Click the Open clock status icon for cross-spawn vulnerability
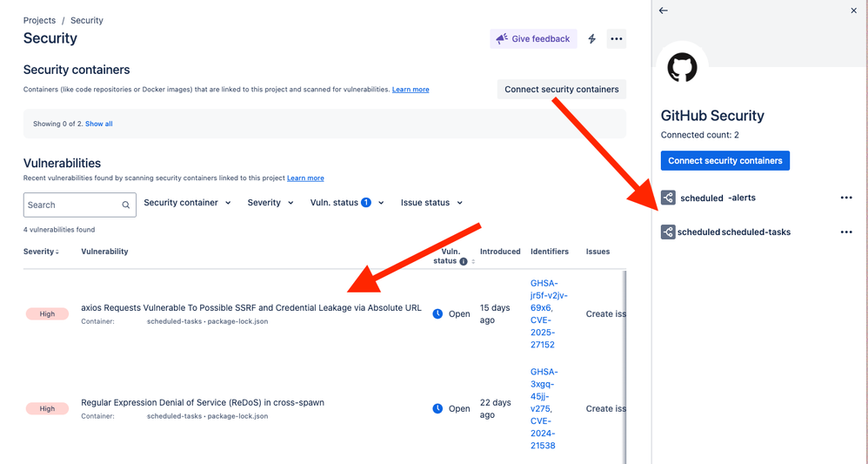 point(437,408)
